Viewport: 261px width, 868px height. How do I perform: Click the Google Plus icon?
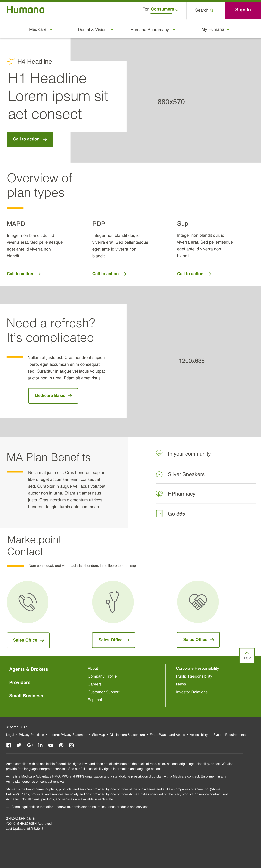click(x=30, y=745)
